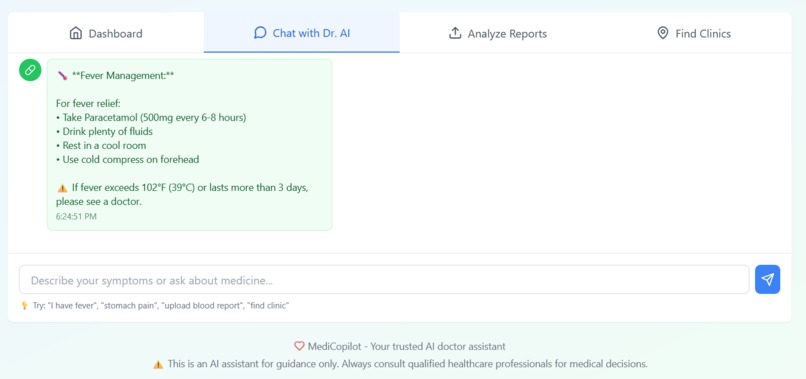Click the heart icon beside MediCopilot
Image resolution: width=806 pixels, height=379 pixels.
click(x=299, y=346)
